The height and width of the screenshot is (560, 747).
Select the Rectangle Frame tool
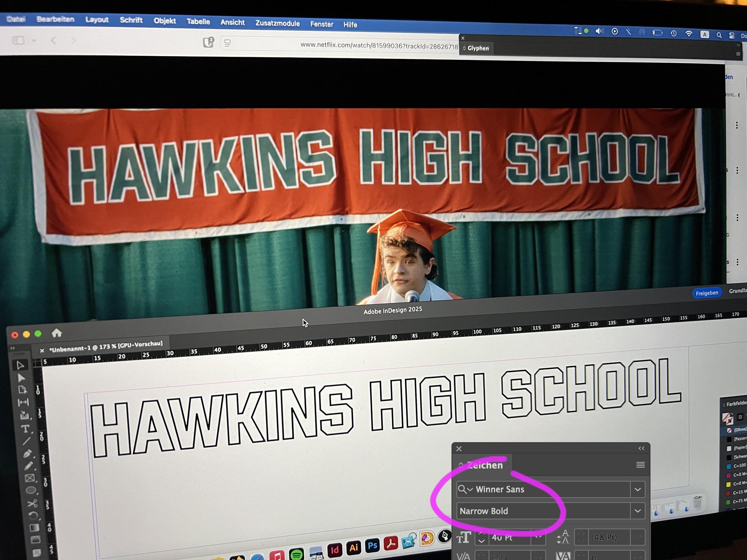30,478
